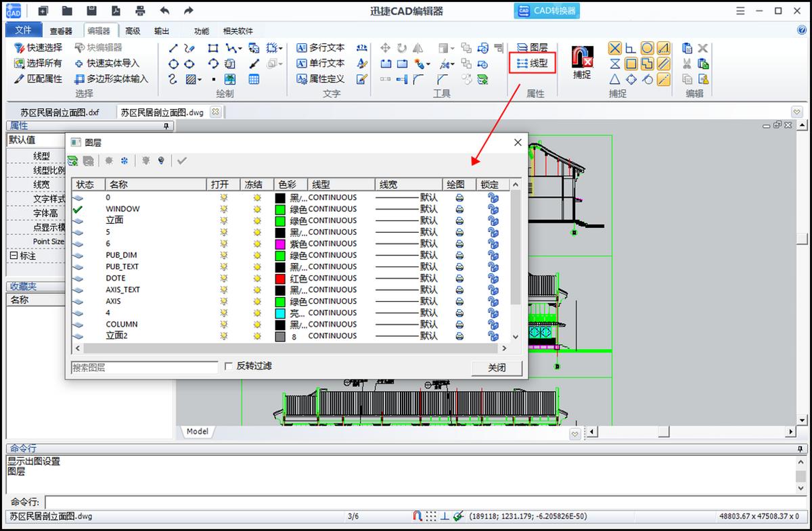
Task: Click the red color swatch of DOTE layer
Action: coord(281,278)
